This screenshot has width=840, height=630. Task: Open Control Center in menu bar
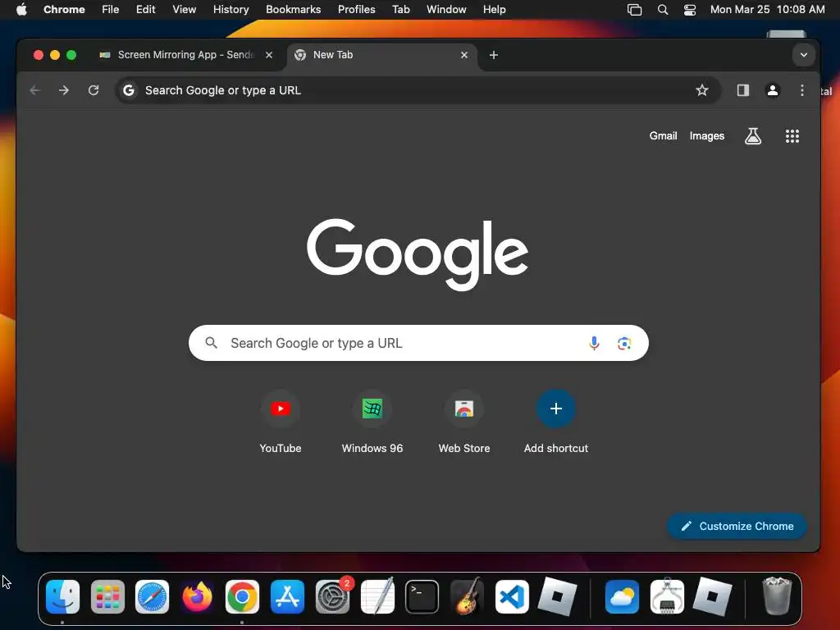point(689,10)
